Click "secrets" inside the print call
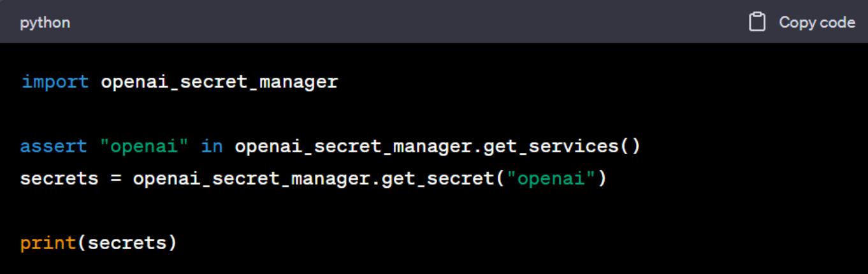868x274 pixels. (x=126, y=243)
